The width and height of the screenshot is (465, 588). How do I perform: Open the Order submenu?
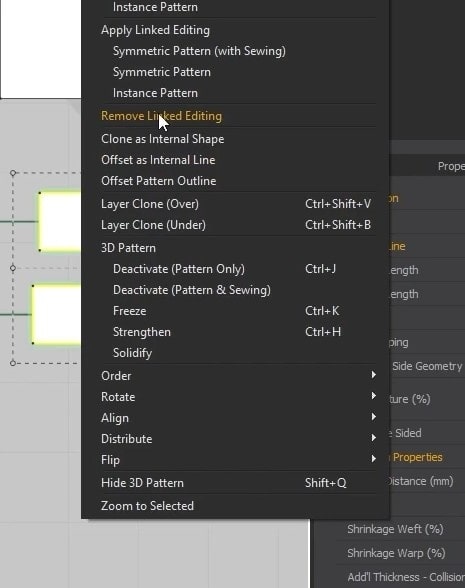tap(238, 376)
